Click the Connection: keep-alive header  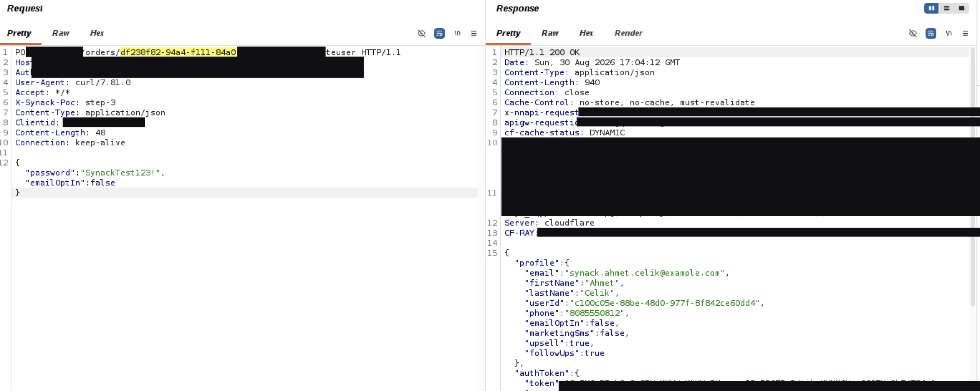tap(70, 142)
